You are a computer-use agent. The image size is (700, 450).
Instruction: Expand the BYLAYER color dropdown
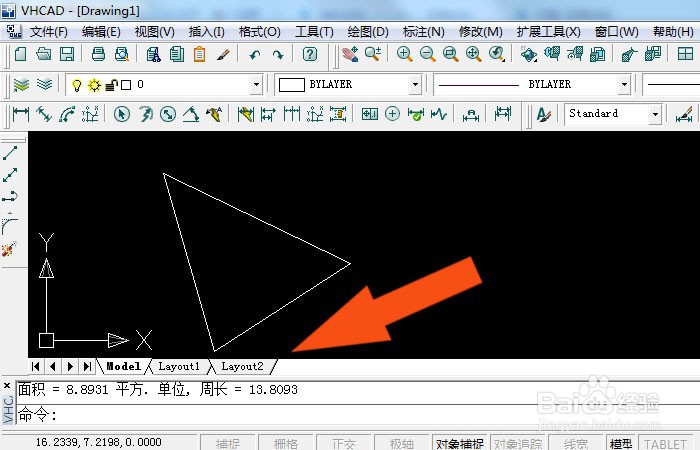pos(415,84)
